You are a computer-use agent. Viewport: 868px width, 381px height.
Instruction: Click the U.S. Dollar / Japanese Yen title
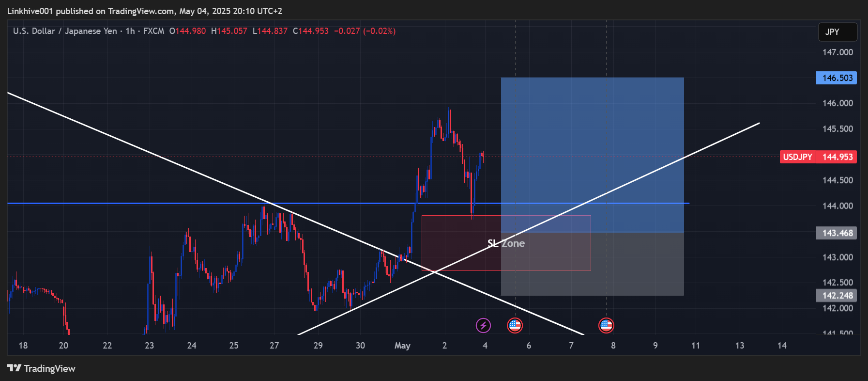(x=65, y=31)
